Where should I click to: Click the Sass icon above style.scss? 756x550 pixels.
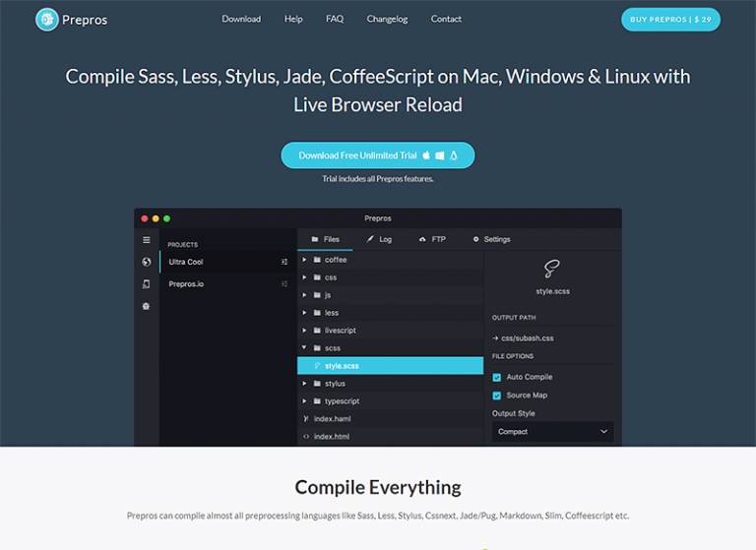coord(552,269)
